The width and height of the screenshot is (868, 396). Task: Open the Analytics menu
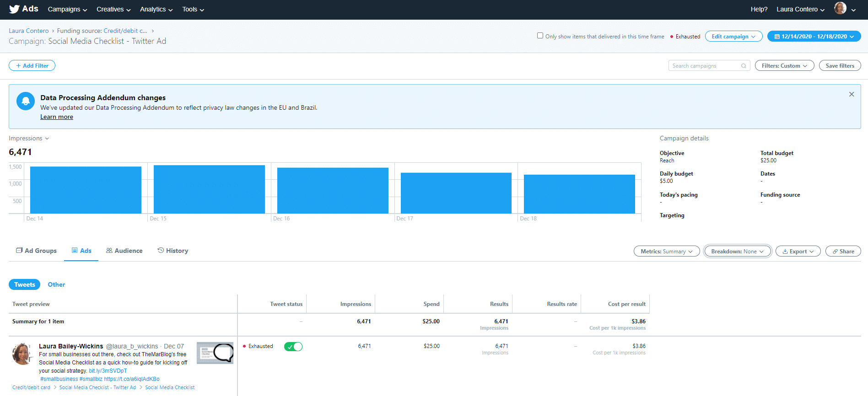tap(156, 9)
